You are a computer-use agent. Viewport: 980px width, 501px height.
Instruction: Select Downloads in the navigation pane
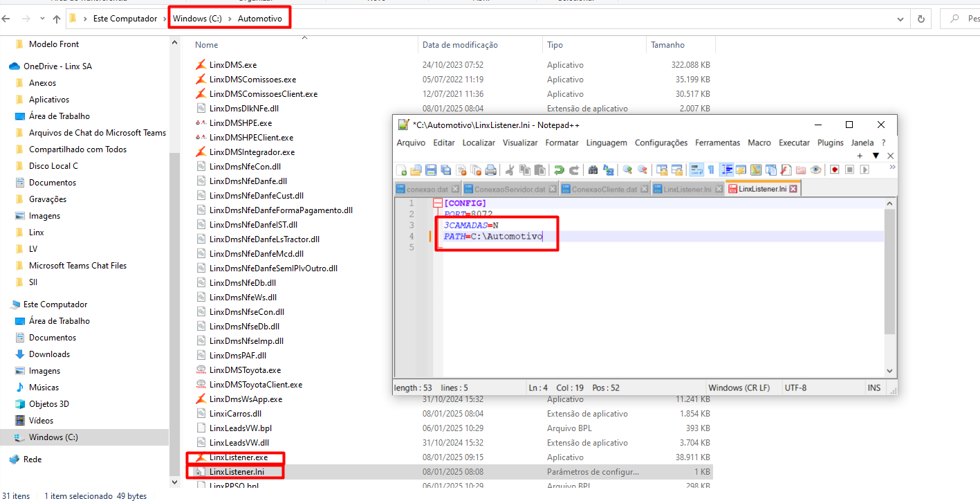tap(49, 354)
